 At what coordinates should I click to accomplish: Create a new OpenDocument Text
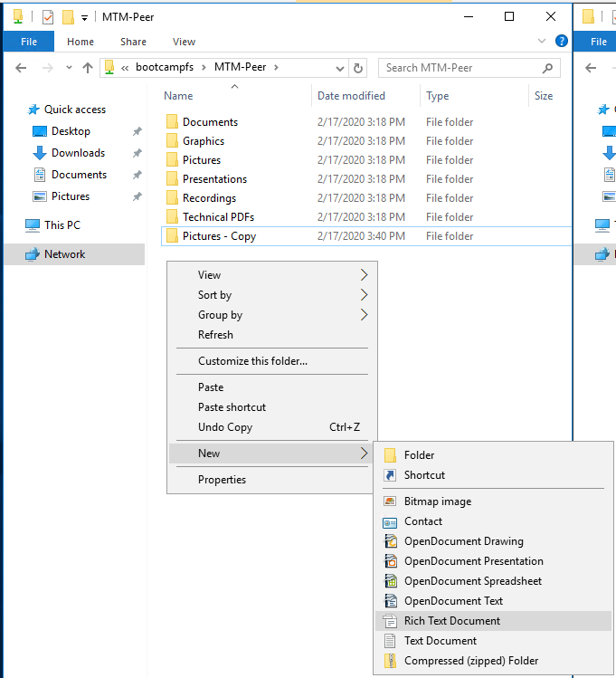click(x=493, y=601)
